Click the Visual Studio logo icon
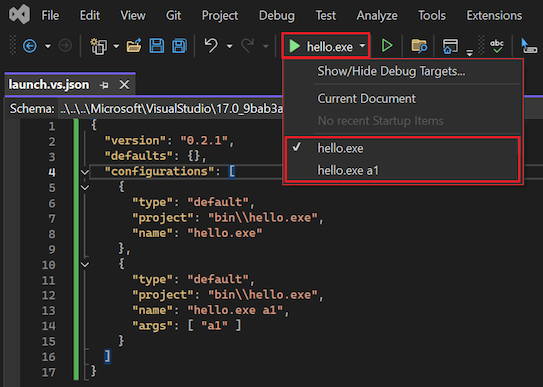Screen dimensions: 543x387 (19, 15)
